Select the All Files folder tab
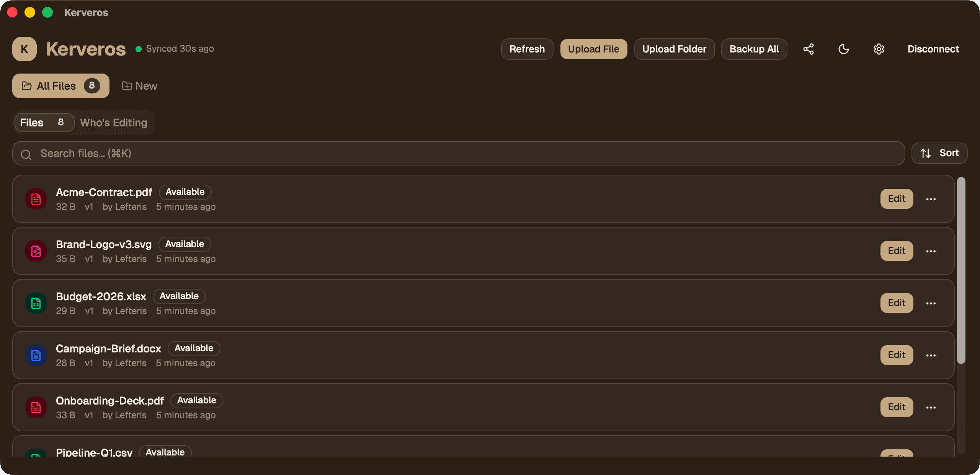 coord(61,86)
